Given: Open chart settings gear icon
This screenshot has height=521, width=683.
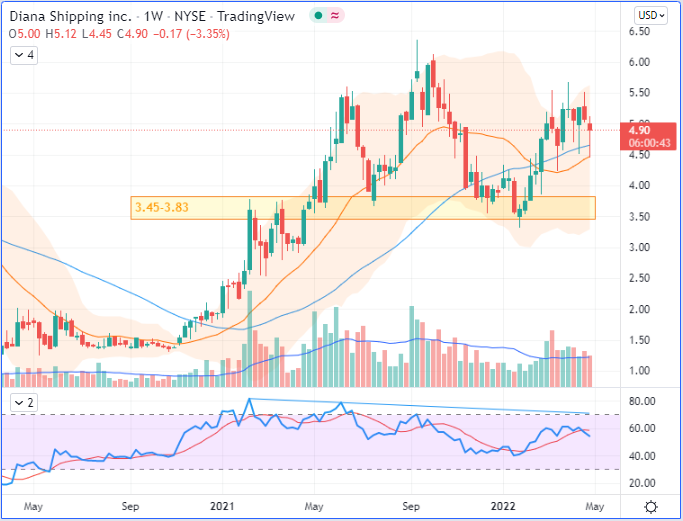Looking at the screenshot, I should (651, 507).
